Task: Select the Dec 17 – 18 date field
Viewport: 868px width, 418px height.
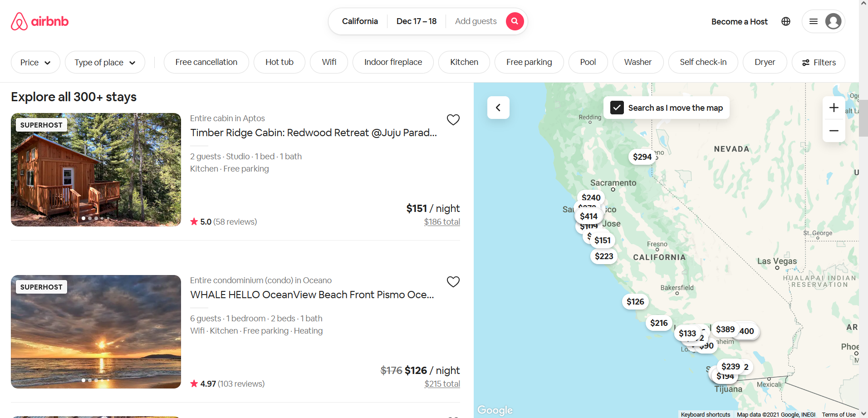Action: coord(416,21)
